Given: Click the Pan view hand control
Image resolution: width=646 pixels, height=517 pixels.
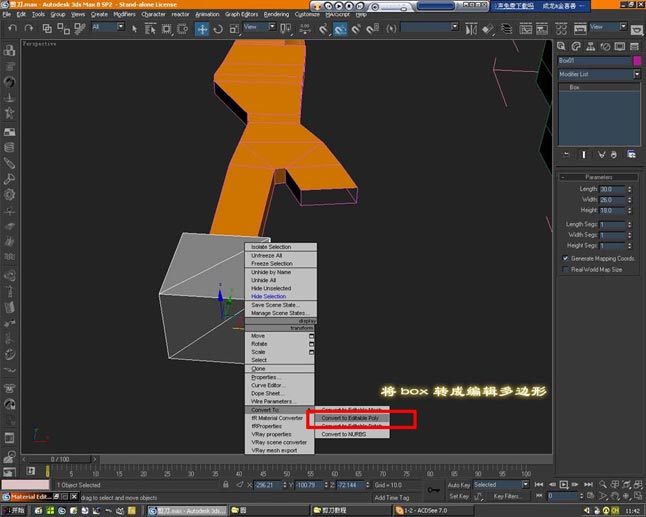Looking at the screenshot, I should 615,496.
